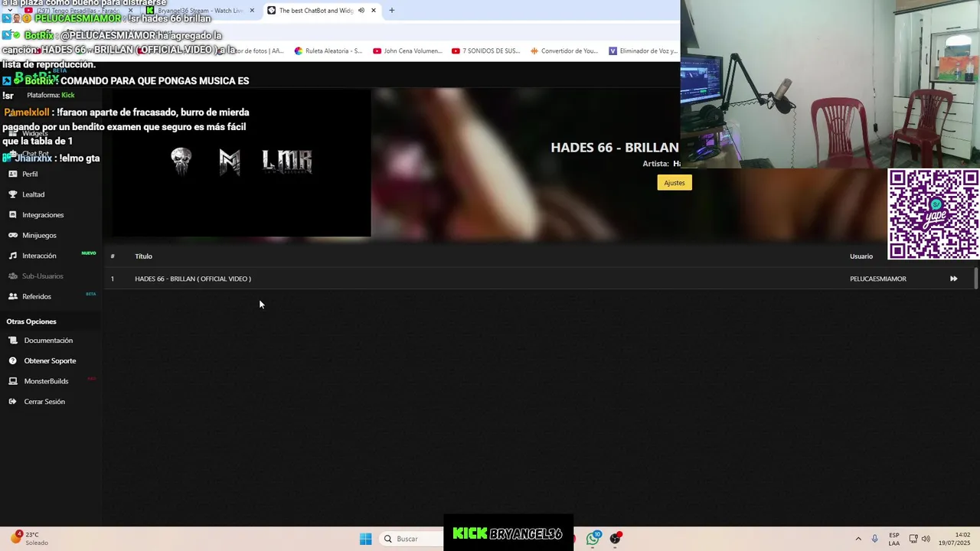Click the video thumbnail with the LMR logos
980x551 pixels.
click(x=241, y=162)
